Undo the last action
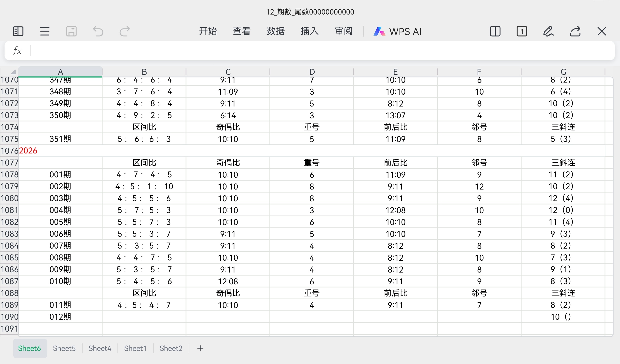This screenshot has height=364, width=620. (98, 31)
